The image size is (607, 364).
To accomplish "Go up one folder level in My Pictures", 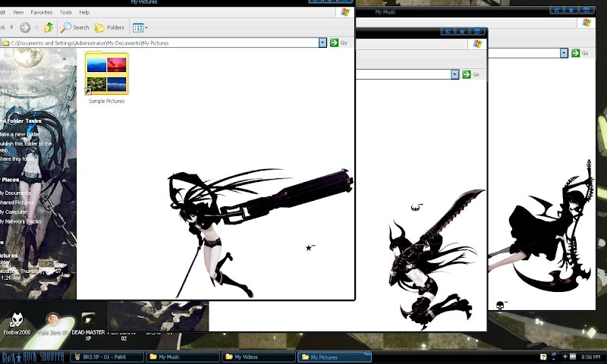I will point(49,27).
